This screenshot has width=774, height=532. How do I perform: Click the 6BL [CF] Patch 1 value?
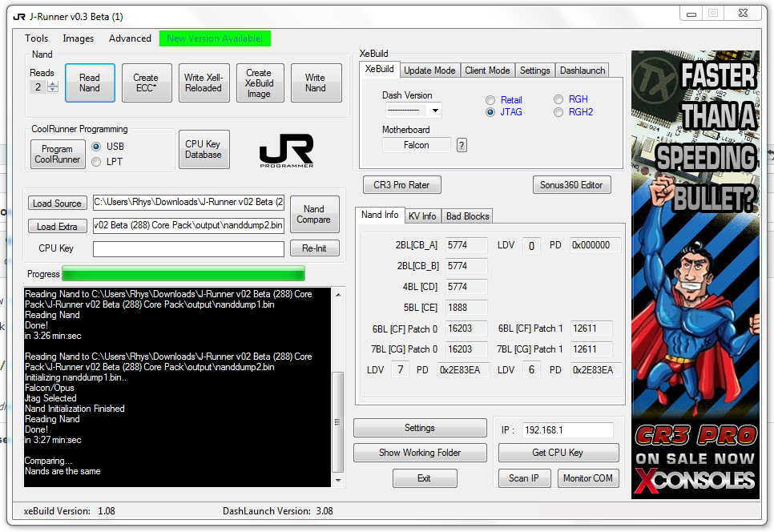pyautogui.click(x=591, y=328)
